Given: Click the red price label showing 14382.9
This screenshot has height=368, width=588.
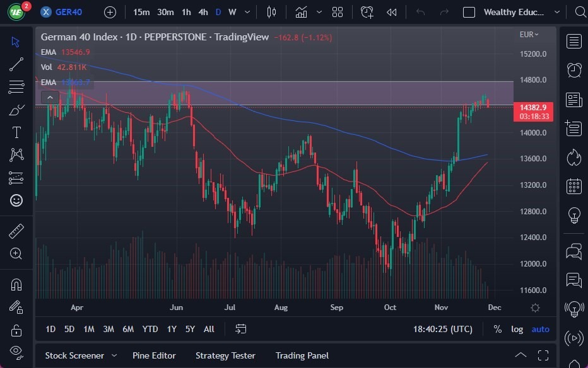Looking at the screenshot, I should point(533,107).
